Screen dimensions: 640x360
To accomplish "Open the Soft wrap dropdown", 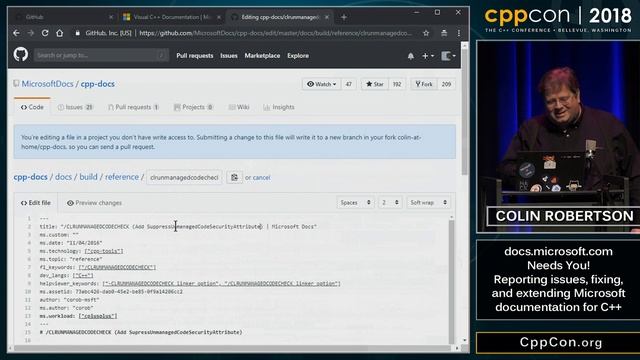I will pos(428,202).
